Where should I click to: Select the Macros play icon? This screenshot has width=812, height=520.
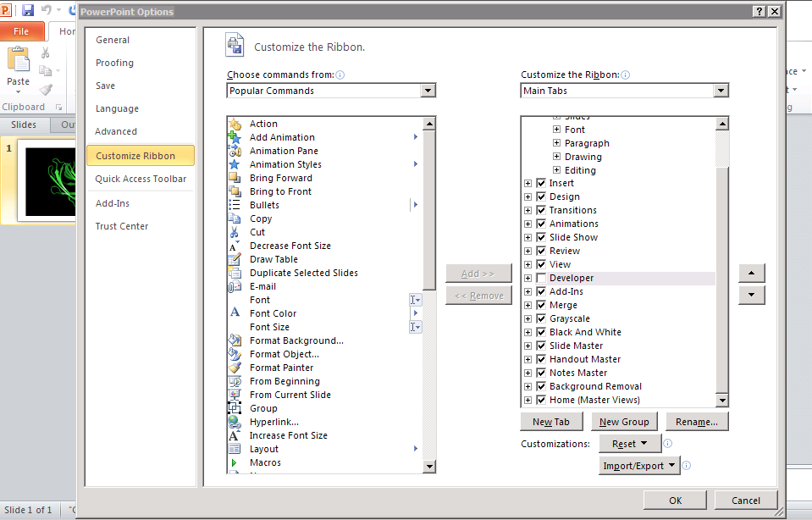point(235,462)
